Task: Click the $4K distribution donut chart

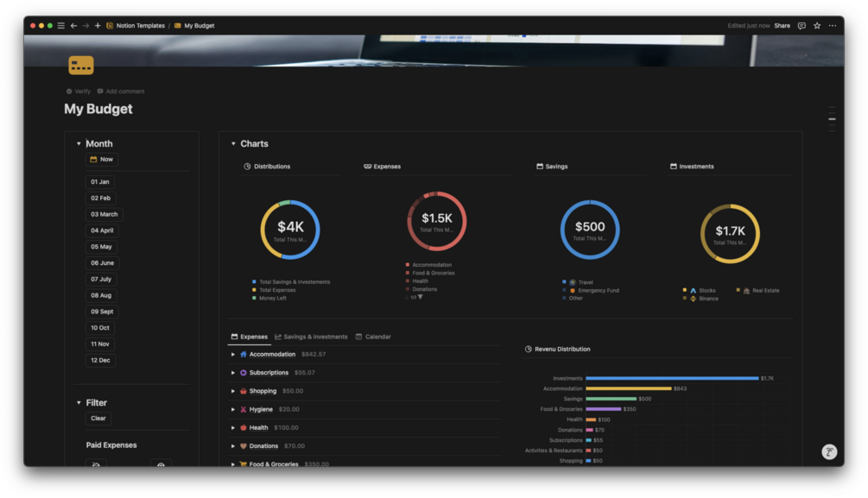Action: pyautogui.click(x=290, y=230)
